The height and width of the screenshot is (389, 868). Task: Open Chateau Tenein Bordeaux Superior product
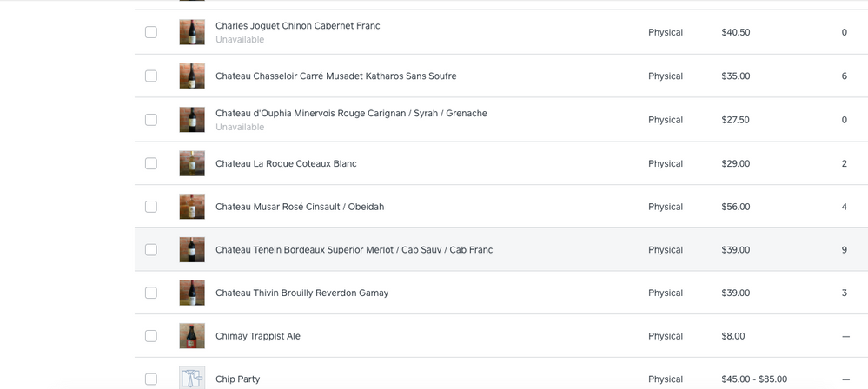tap(354, 249)
